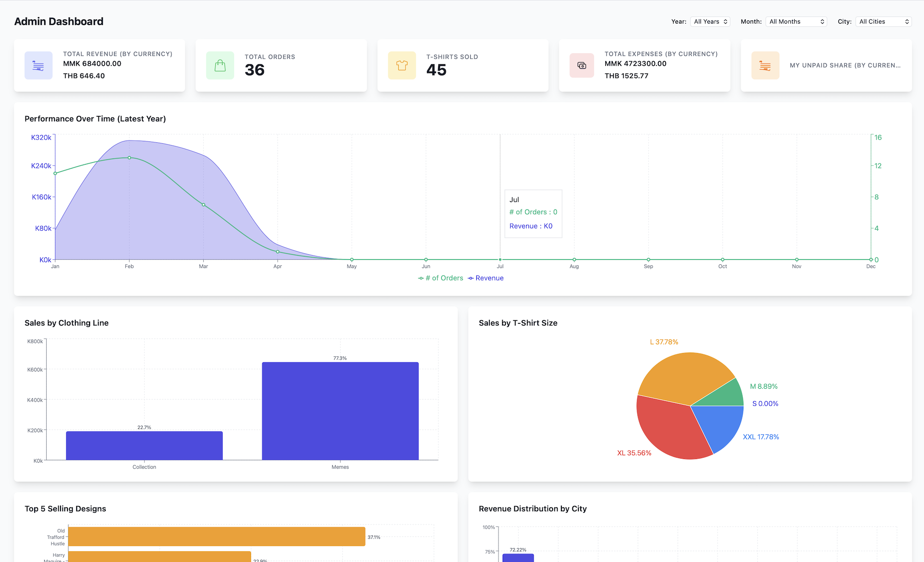Open the City filter dropdown
Viewport: 924px width, 562px height.
coord(883,22)
